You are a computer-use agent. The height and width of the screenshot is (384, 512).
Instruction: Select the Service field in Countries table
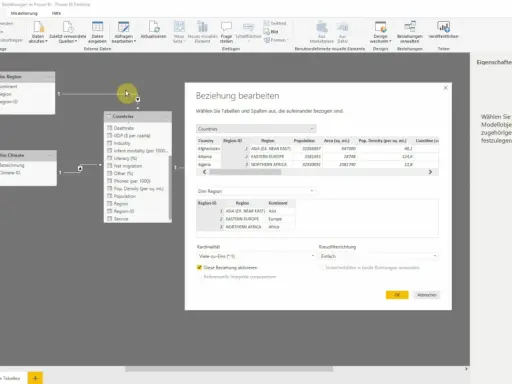[x=121, y=219]
